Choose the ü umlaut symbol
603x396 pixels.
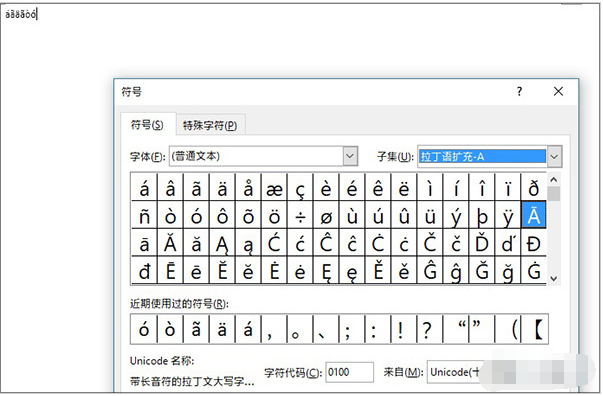tap(430, 215)
